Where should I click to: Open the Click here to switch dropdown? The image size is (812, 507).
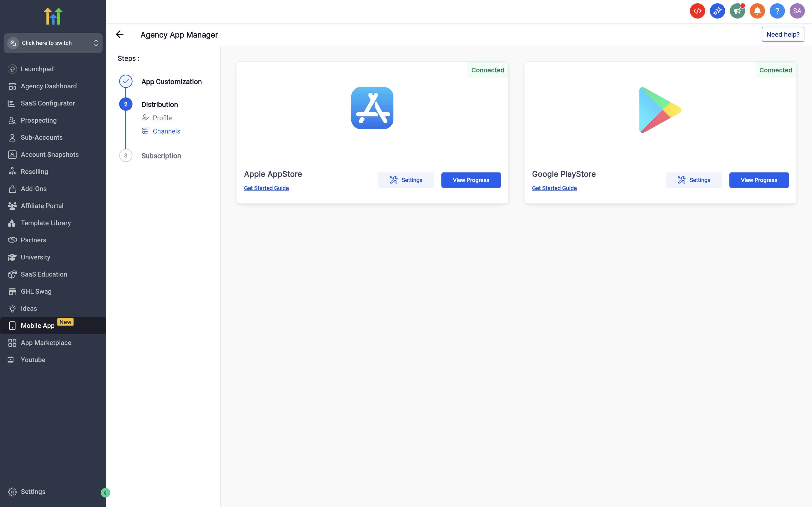53,43
